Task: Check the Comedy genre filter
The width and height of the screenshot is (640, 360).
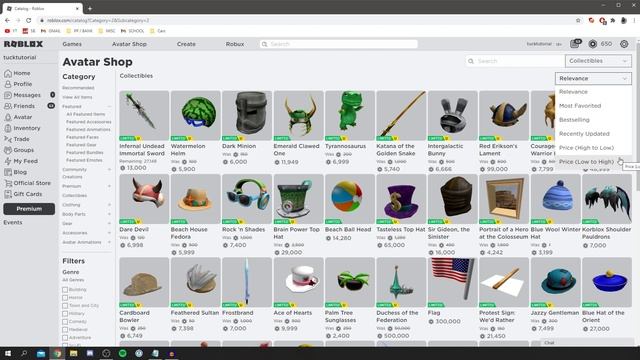Action: [65, 322]
